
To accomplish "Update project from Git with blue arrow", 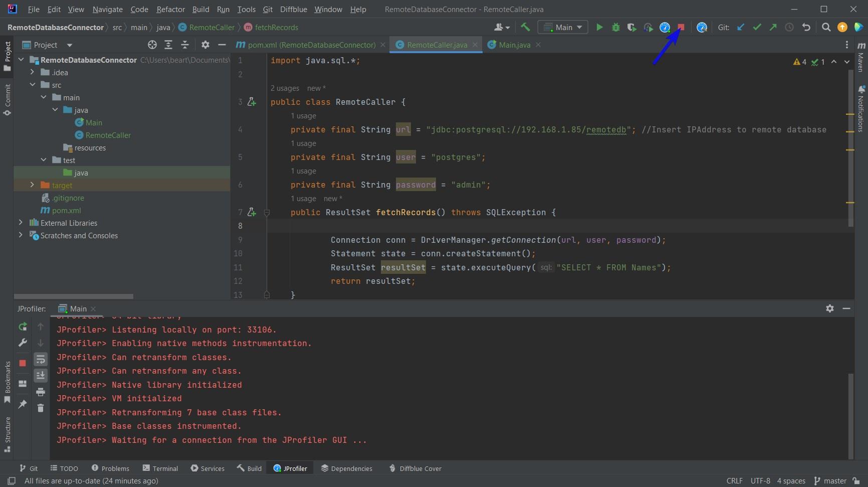I will 741,27.
